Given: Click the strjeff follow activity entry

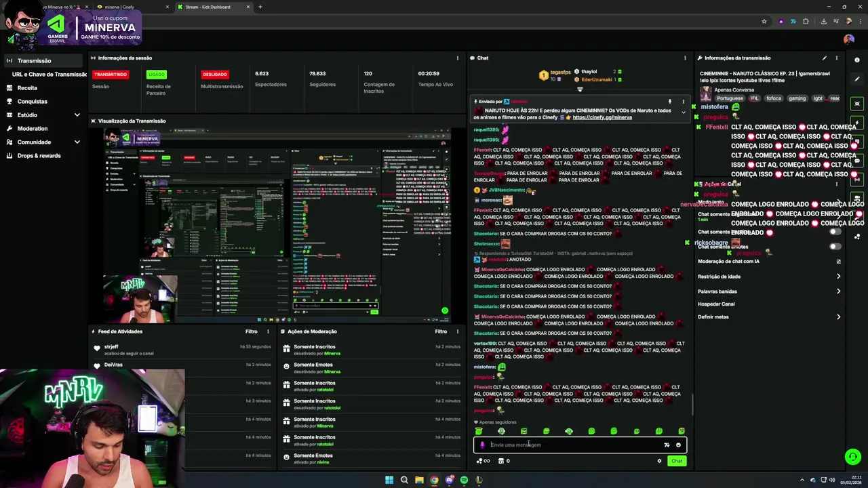Looking at the screenshot, I should 183,350.
